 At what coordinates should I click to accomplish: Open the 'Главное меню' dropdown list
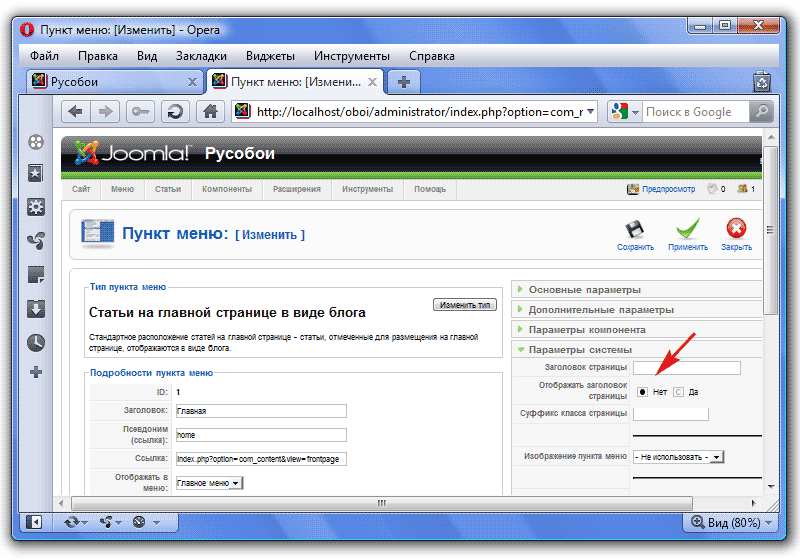click(x=209, y=483)
